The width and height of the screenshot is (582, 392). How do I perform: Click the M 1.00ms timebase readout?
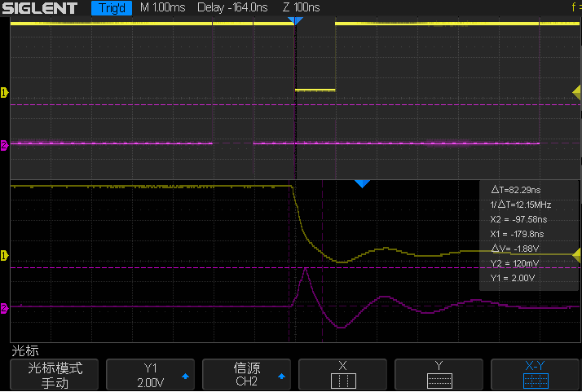point(162,8)
